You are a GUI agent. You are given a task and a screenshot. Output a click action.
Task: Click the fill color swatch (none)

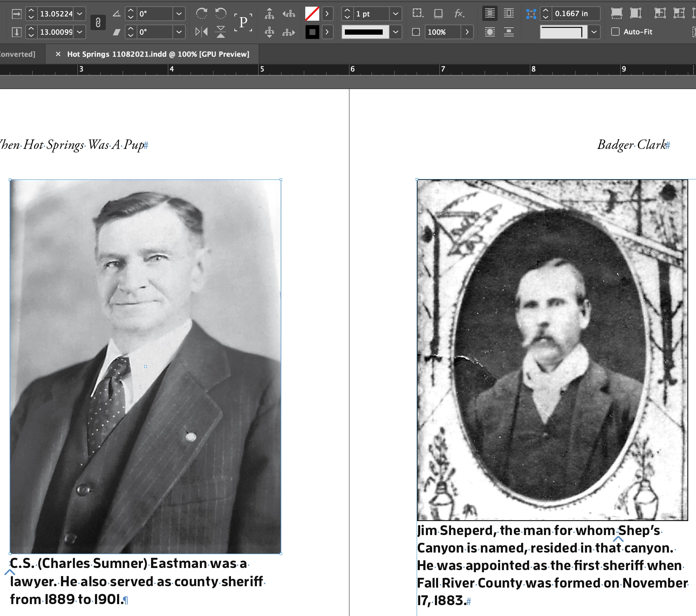click(312, 14)
